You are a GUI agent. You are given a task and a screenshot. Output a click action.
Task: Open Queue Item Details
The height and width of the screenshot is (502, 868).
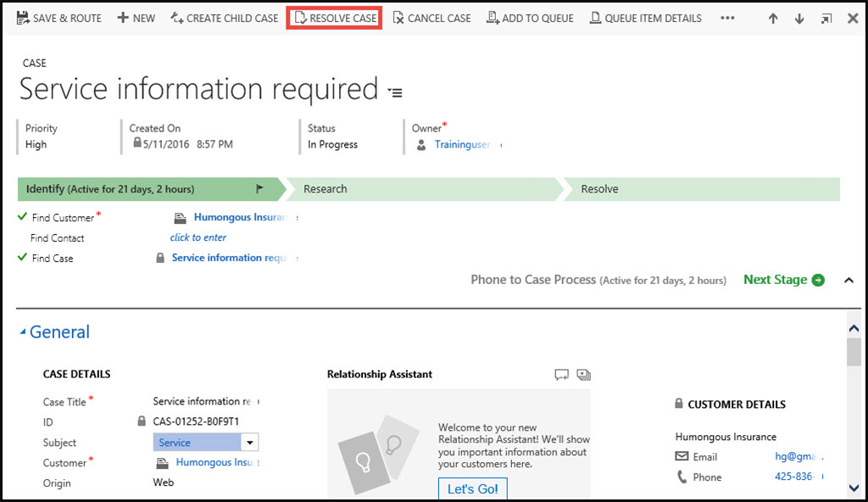[646, 18]
